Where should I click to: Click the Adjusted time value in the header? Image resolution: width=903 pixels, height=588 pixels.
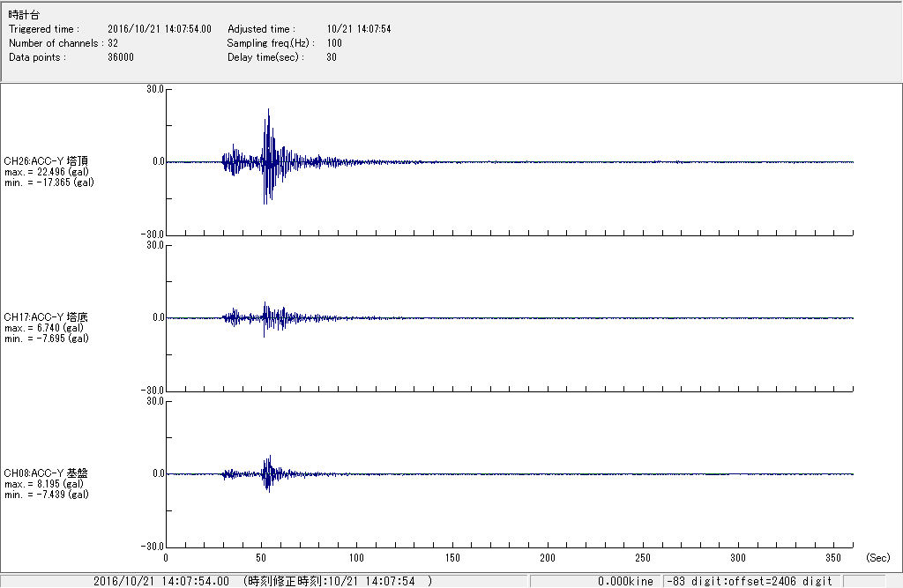[358, 29]
